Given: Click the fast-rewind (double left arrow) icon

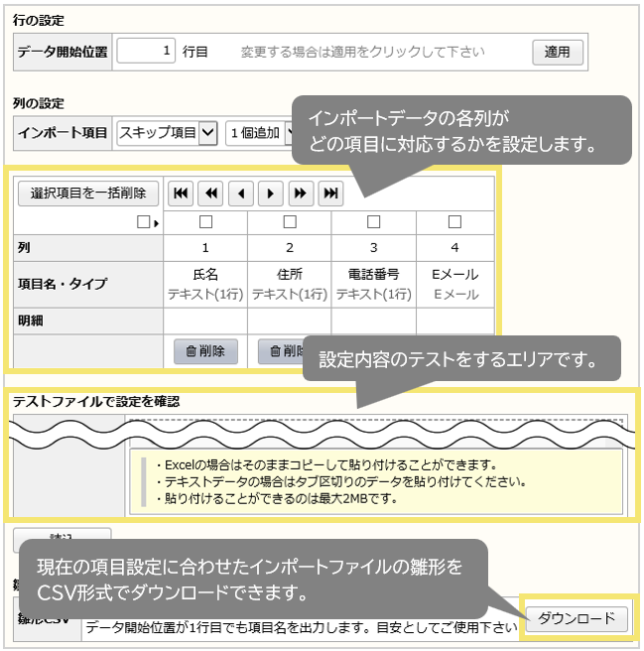Looking at the screenshot, I should coord(210,193).
